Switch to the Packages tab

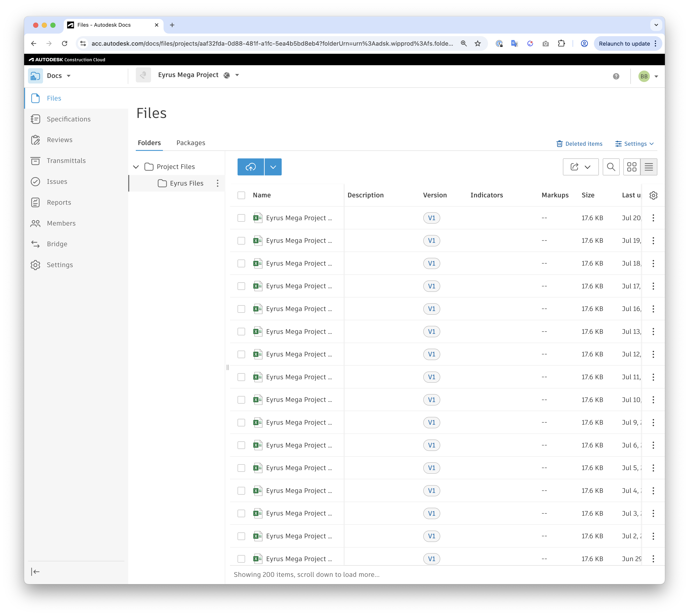(x=191, y=143)
